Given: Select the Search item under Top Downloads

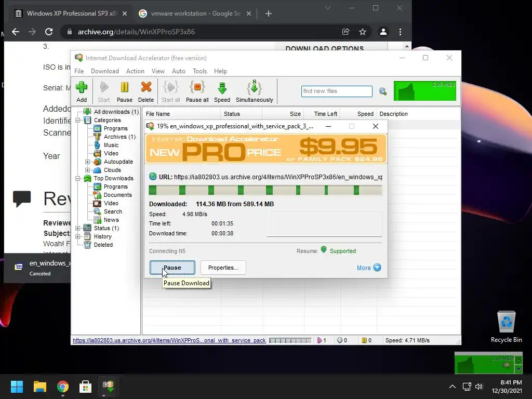Looking at the screenshot, I should [x=113, y=211].
